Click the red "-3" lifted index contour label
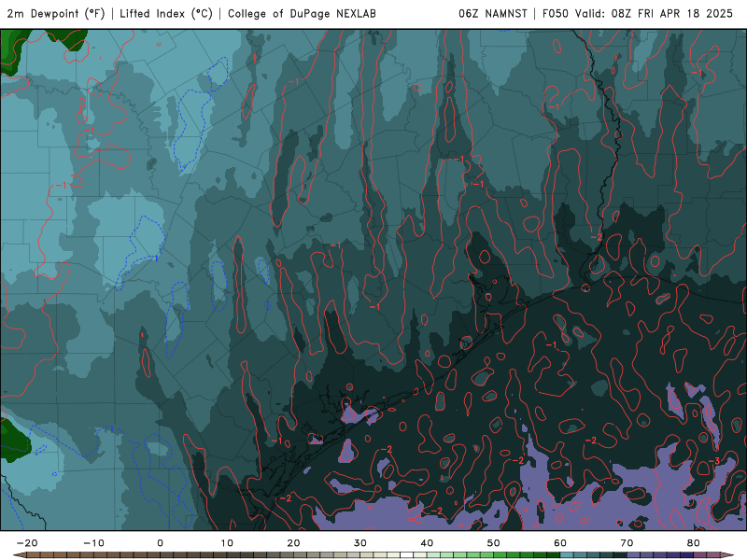The image size is (747, 560). [x=714, y=461]
